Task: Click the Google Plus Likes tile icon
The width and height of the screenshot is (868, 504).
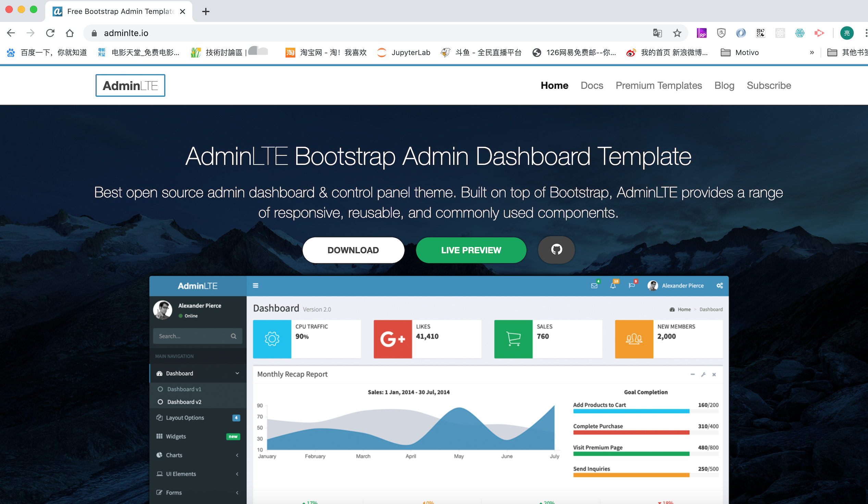Action: coord(393,339)
